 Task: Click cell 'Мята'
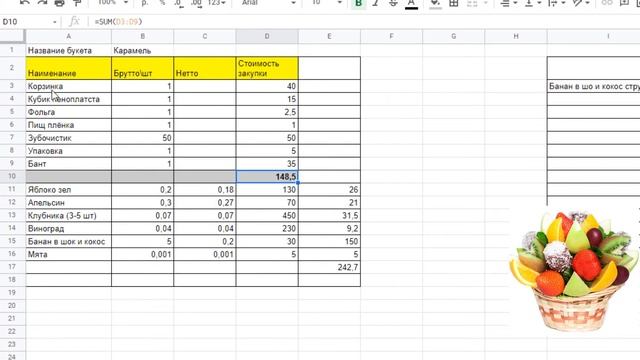(69, 254)
